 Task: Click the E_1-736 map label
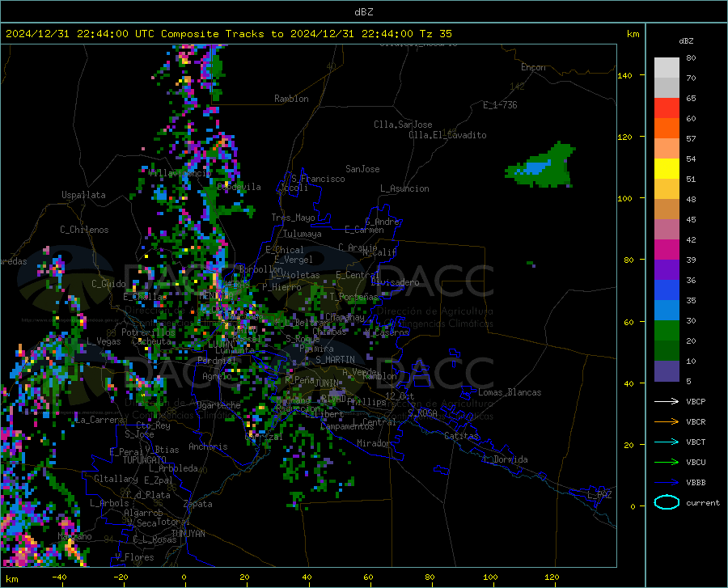tap(500, 105)
